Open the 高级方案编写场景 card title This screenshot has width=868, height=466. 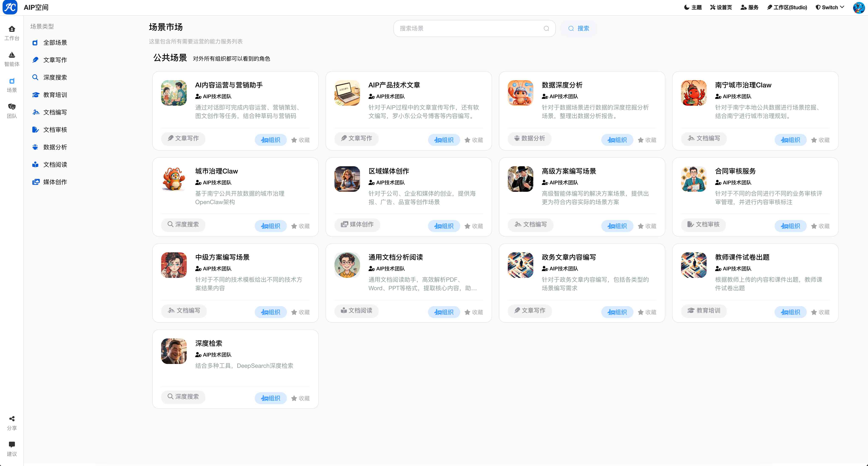pyautogui.click(x=569, y=171)
